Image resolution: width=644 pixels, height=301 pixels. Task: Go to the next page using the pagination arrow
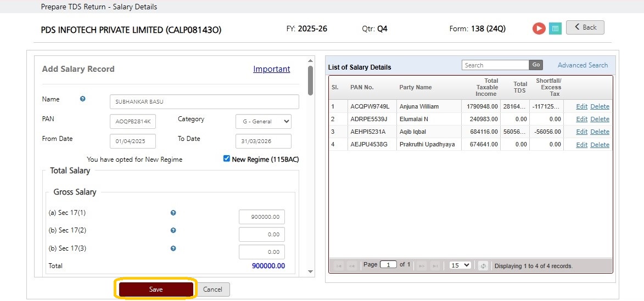click(x=422, y=266)
